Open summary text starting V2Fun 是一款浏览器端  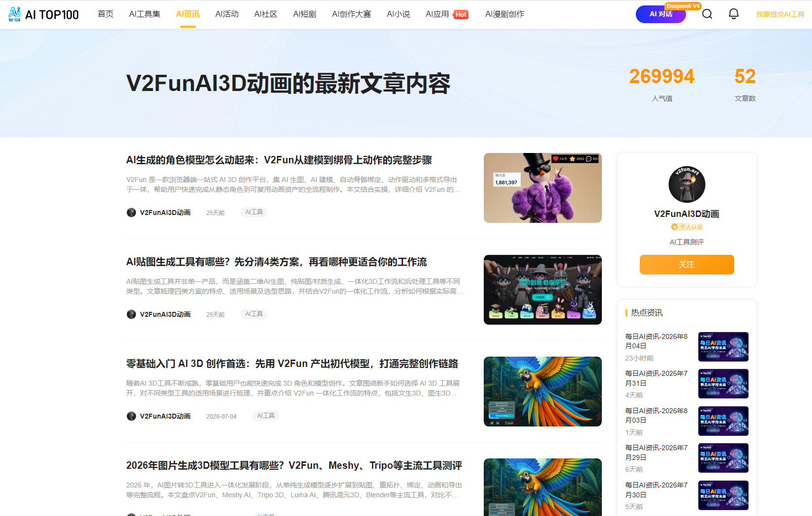tap(293, 184)
